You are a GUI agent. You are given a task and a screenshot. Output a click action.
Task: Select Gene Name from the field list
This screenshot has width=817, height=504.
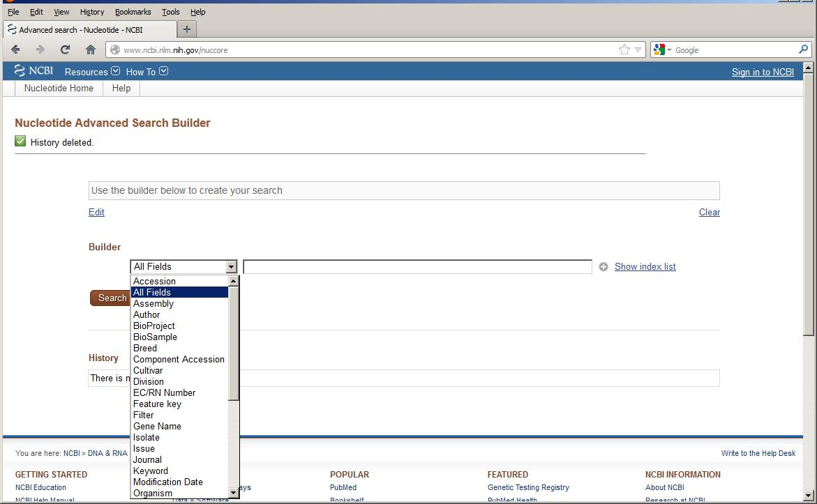click(180, 427)
